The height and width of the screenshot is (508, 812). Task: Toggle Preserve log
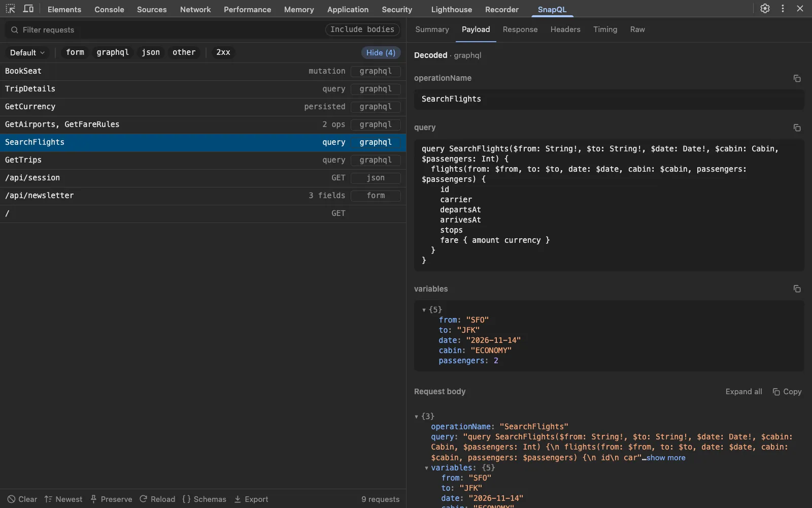click(x=111, y=499)
